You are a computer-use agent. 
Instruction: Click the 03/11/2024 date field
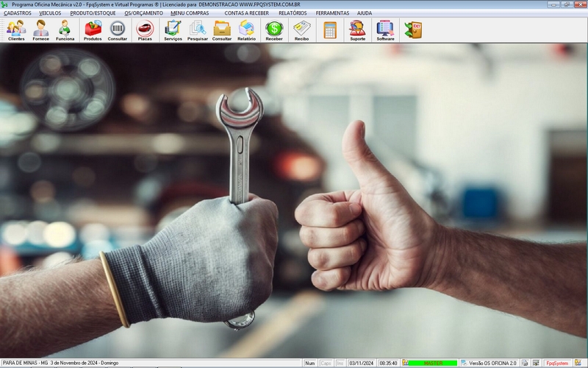coord(362,363)
